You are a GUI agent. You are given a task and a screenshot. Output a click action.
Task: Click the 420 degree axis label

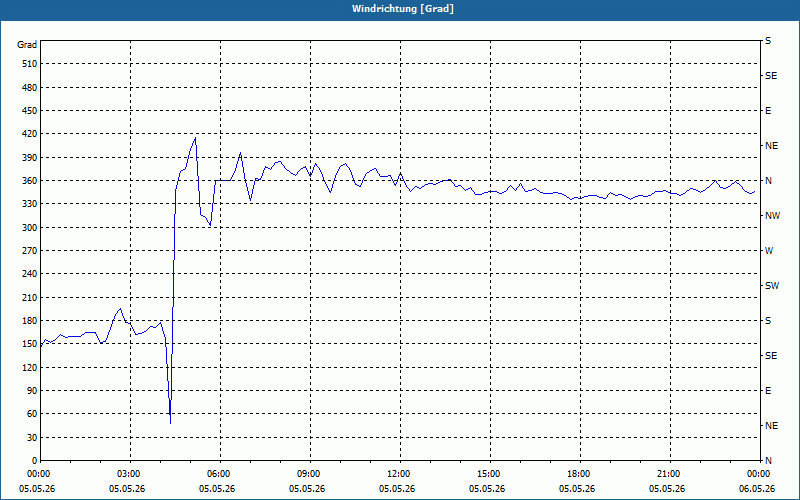(x=30, y=134)
